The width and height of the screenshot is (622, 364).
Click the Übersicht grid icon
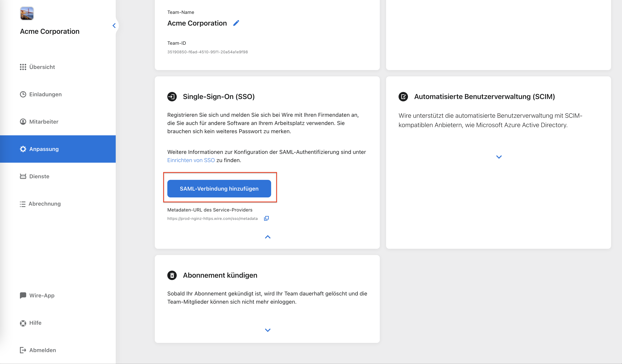coord(23,67)
